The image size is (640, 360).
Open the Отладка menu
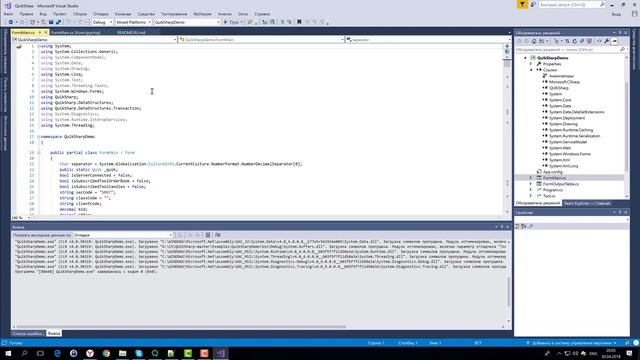[x=101, y=14]
